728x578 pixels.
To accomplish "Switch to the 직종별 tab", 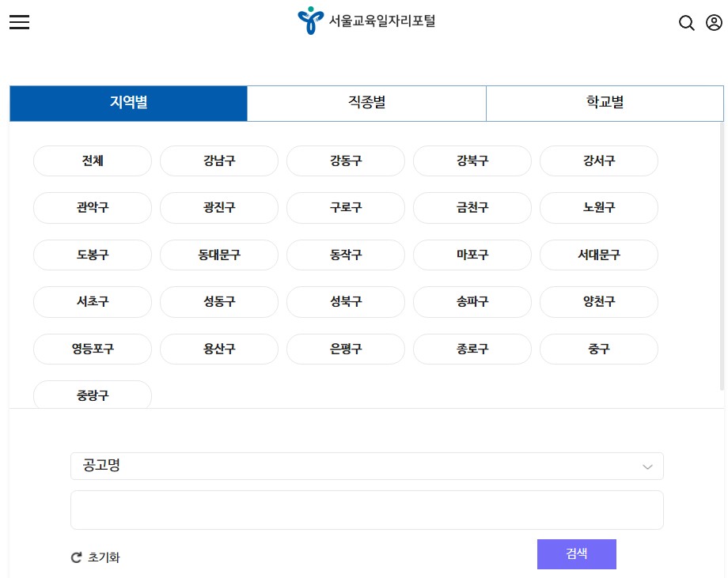I will [366, 103].
